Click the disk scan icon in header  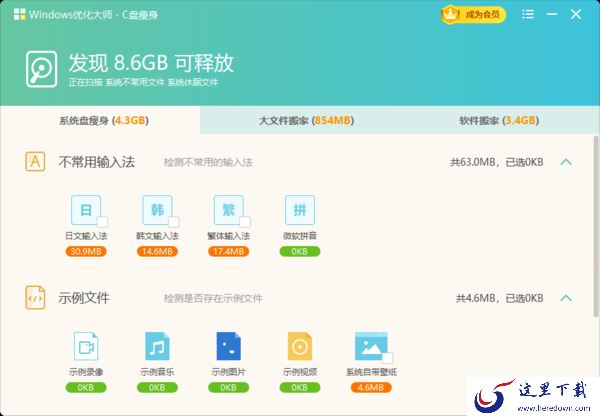(42, 69)
